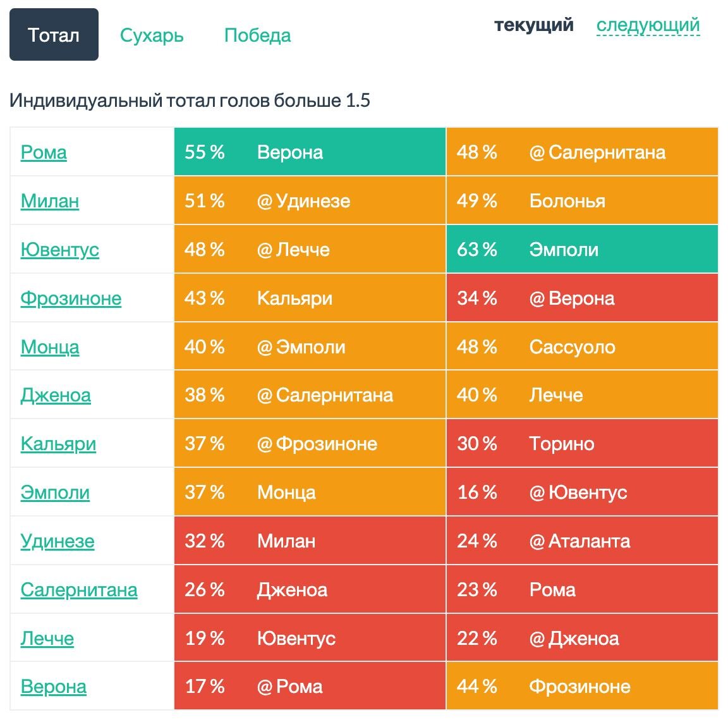Click the red 16 % @ Ювентус cell
The width and height of the screenshot is (728, 722).
582,492
